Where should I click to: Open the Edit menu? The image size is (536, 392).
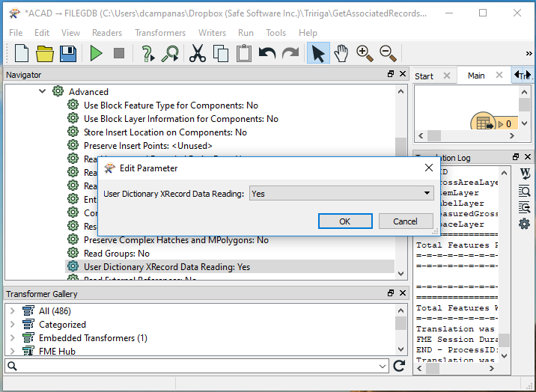coord(42,33)
